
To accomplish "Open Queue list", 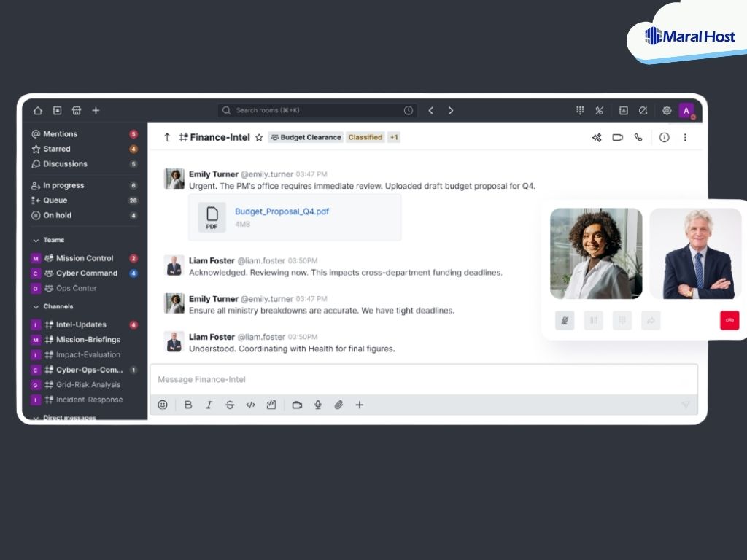I will pos(85,201).
